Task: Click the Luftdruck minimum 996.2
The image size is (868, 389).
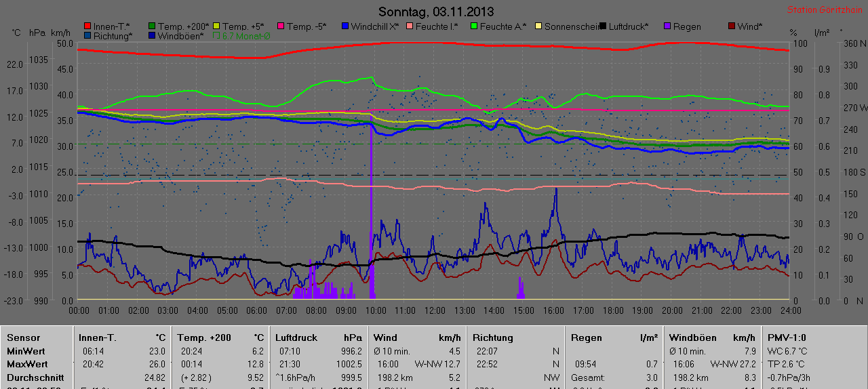Action: point(351,351)
